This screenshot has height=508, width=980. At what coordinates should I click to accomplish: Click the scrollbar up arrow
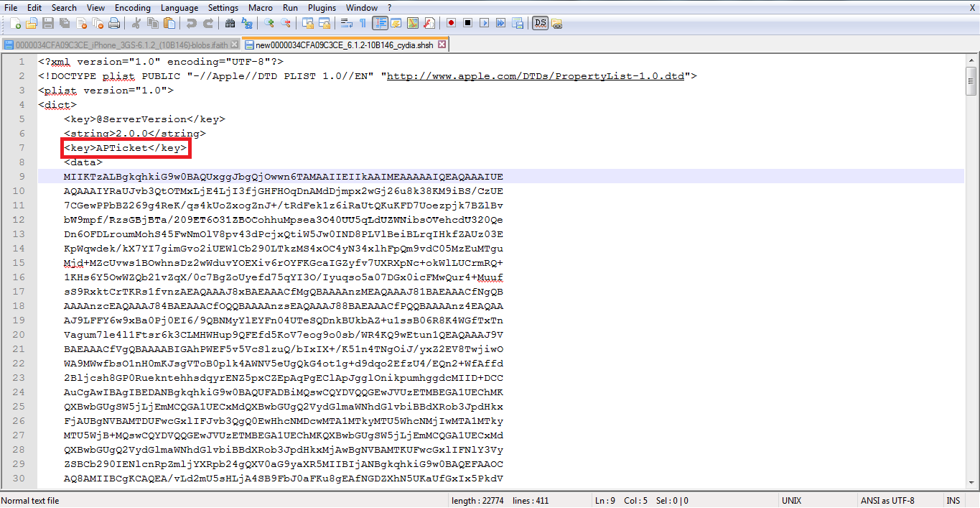pyautogui.click(x=971, y=61)
